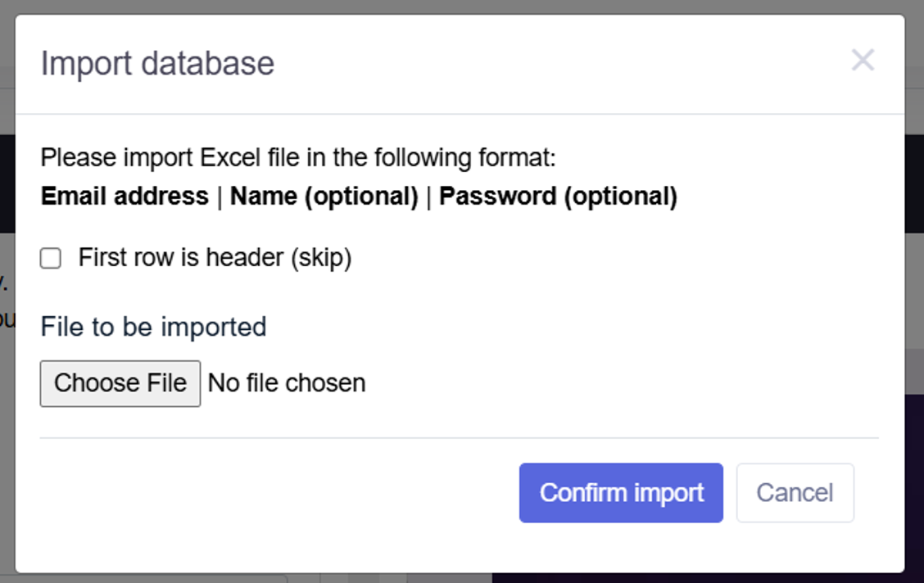
Task: Cancel the database import
Action: point(795,493)
